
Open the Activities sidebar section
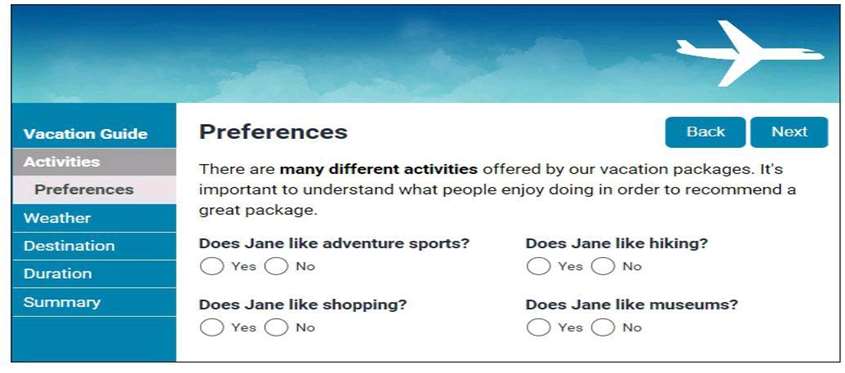[x=94, y=162]
